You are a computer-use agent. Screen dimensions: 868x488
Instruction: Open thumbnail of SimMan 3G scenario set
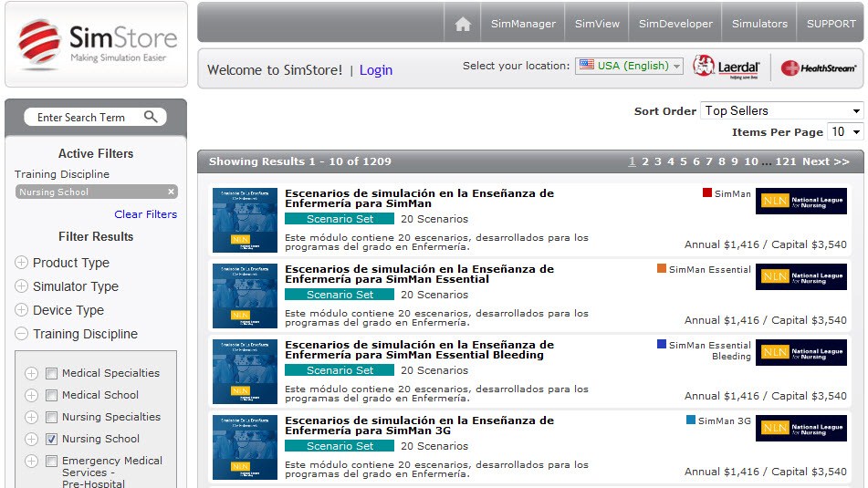tap(245, 448)
